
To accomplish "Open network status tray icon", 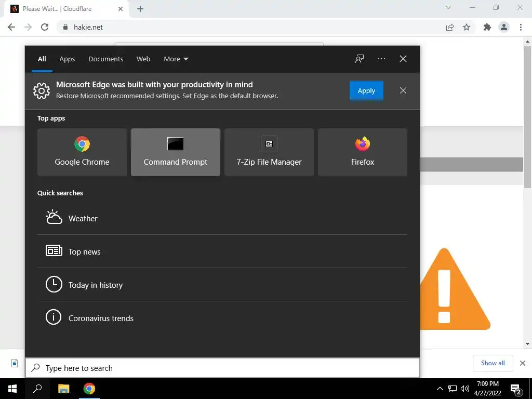I will pyautogui.click(x=453, y=389).
